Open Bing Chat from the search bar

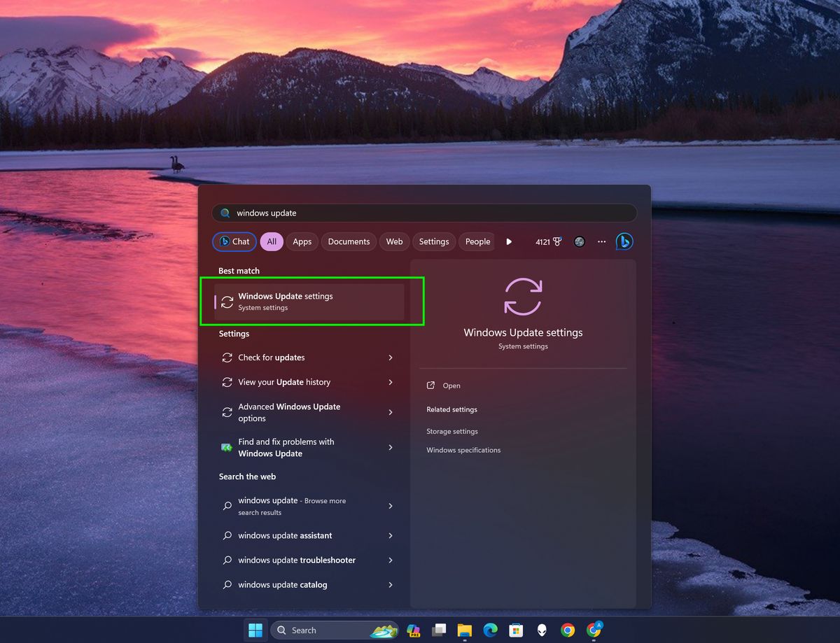234,241
